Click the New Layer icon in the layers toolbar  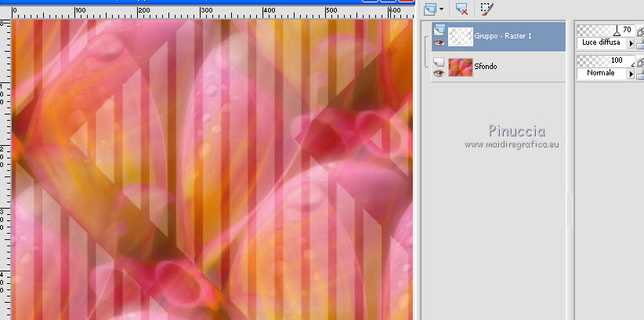click(x=431, y=9)
